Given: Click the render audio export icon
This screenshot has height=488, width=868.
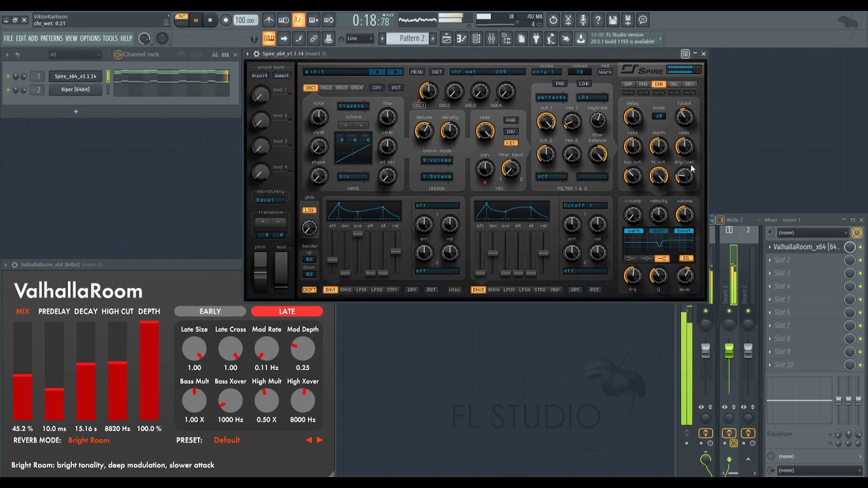Looking at the screenshot, I should (x=628, y=20).
